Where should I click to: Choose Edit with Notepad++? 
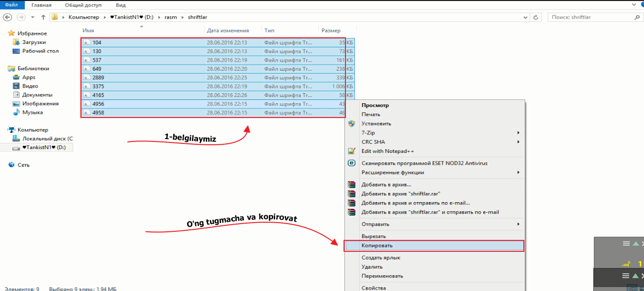pyautogui.click(x=435, y=151)
